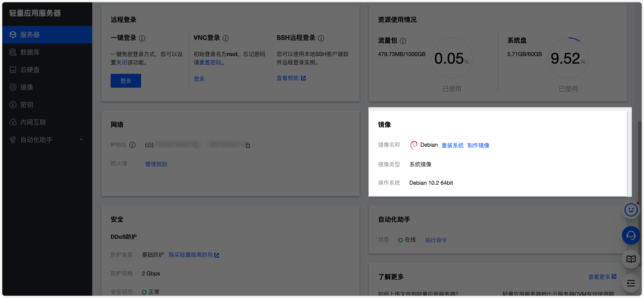This screenshot has height=298, width=644.
Task: Click the 5.71GB/60GB disk value
Action: click(524, 54)
